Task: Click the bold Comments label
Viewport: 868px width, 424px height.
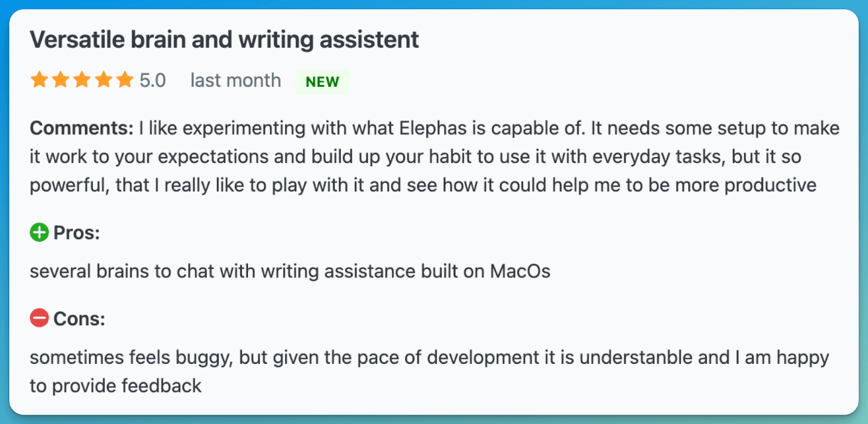Action: (x=81, y=128)
